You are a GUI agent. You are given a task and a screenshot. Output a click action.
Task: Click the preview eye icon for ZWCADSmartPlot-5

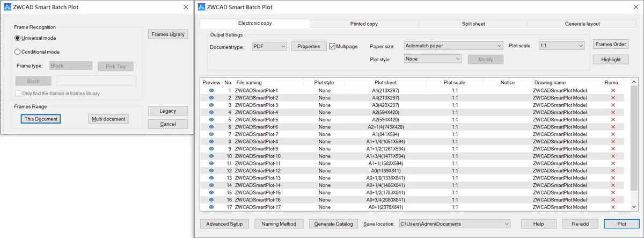(x=211, y=119)
